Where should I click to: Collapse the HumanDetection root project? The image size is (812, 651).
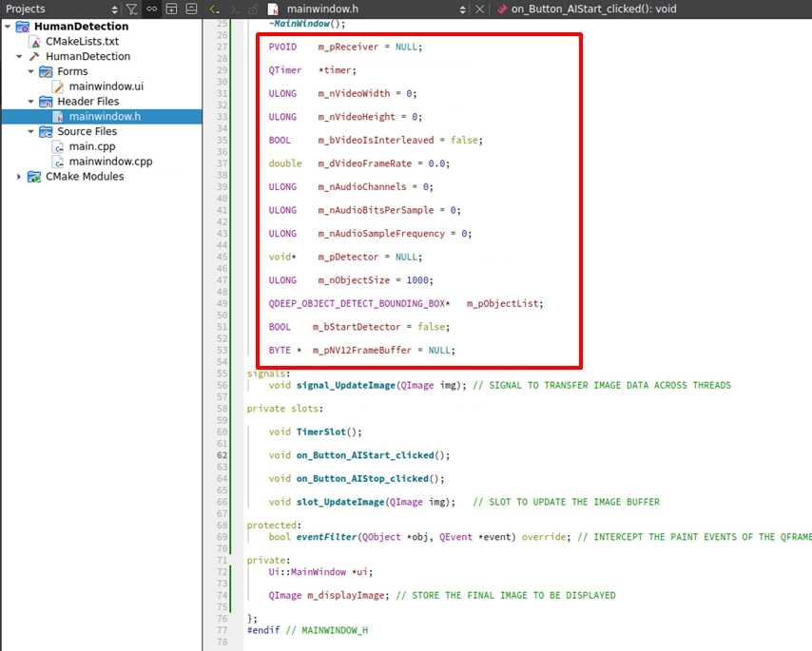tap(8, 26)
